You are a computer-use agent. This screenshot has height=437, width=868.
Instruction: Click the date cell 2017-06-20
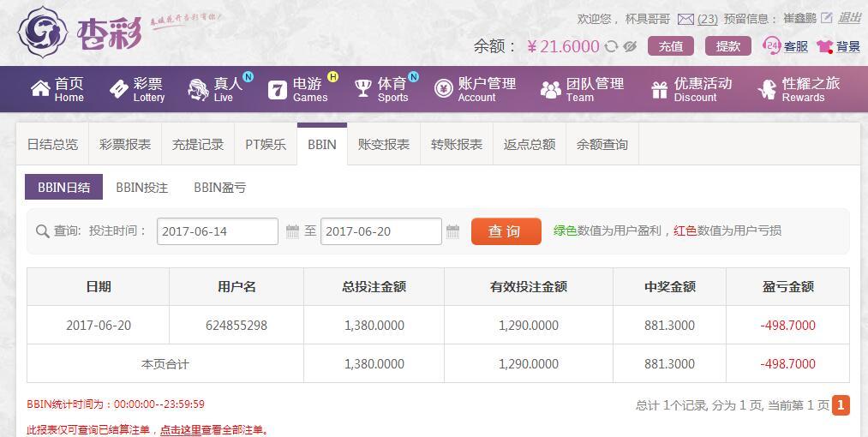[x=99, y=325]
